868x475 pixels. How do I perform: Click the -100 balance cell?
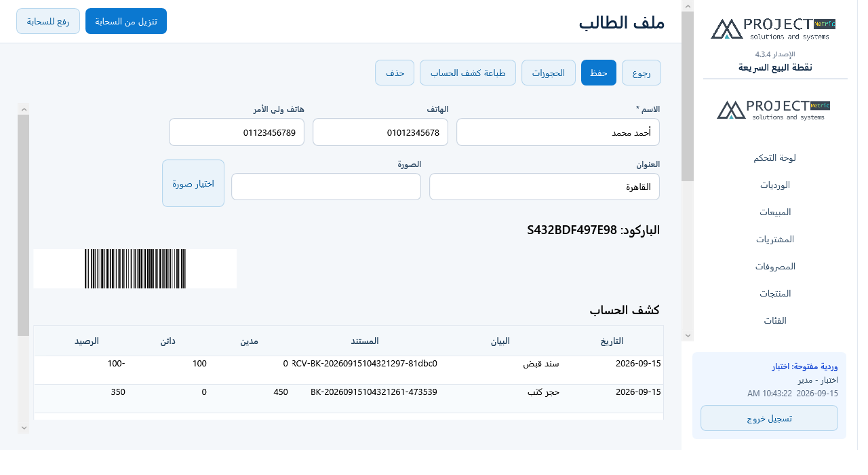[x=116, y=364]
